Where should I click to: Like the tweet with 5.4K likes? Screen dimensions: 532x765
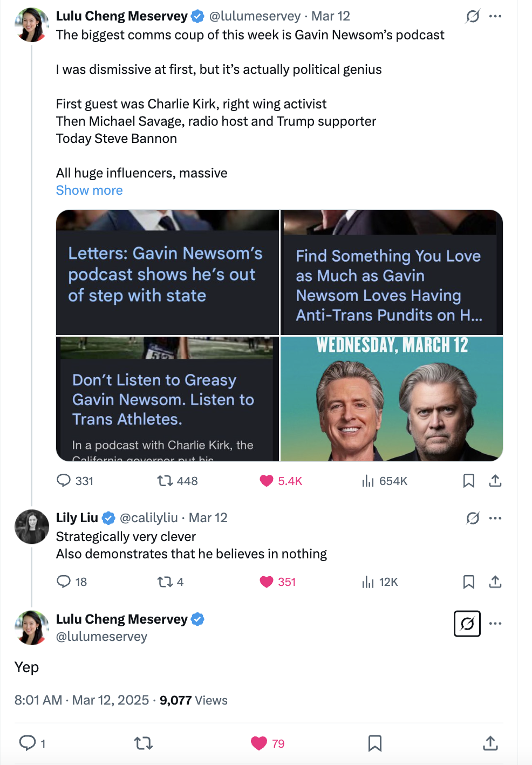coord(267,480)
